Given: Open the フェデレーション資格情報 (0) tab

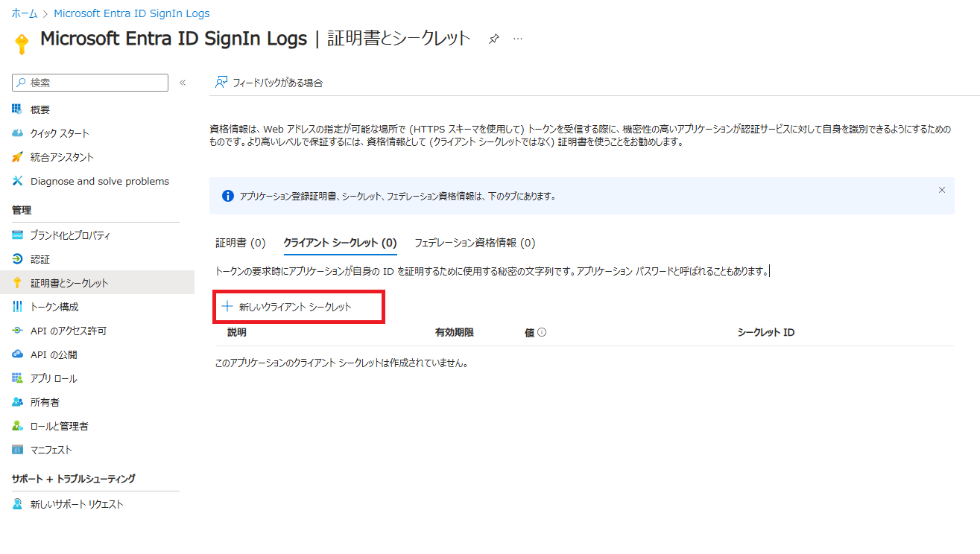Looking at the screenshot, I should tap(475, 243).
